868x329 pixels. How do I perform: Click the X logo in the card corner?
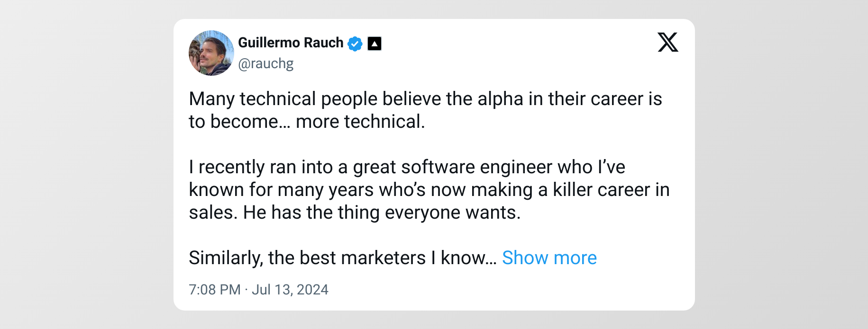(x=667, y=42)
